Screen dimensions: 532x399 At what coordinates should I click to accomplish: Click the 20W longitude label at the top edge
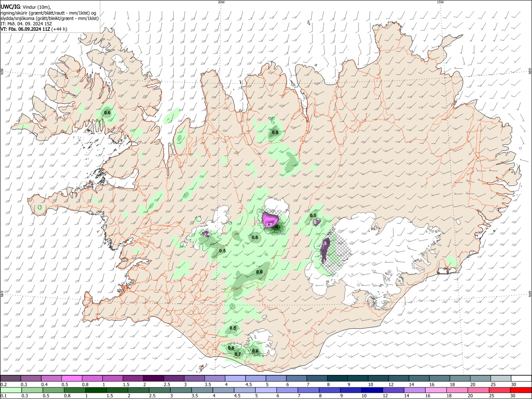(221, 2)
